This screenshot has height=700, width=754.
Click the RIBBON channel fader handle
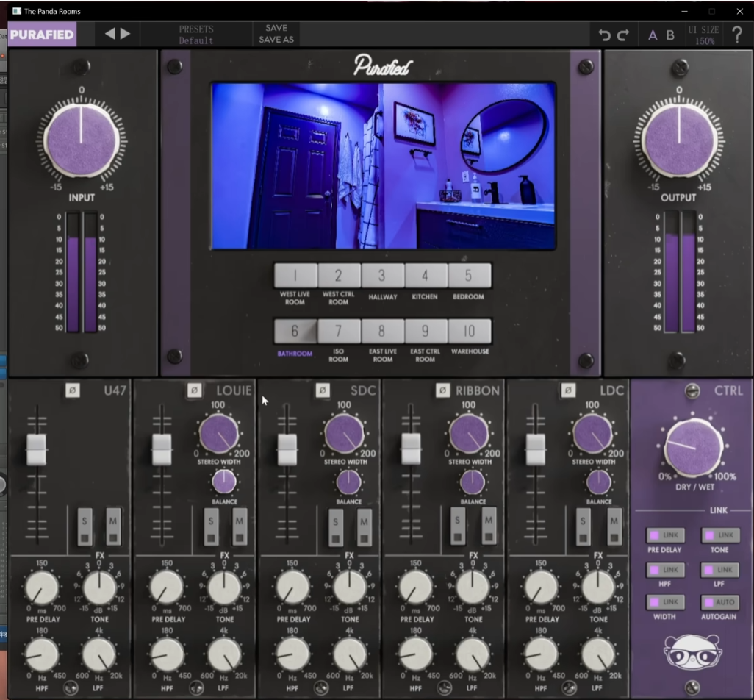pos(411,449)
